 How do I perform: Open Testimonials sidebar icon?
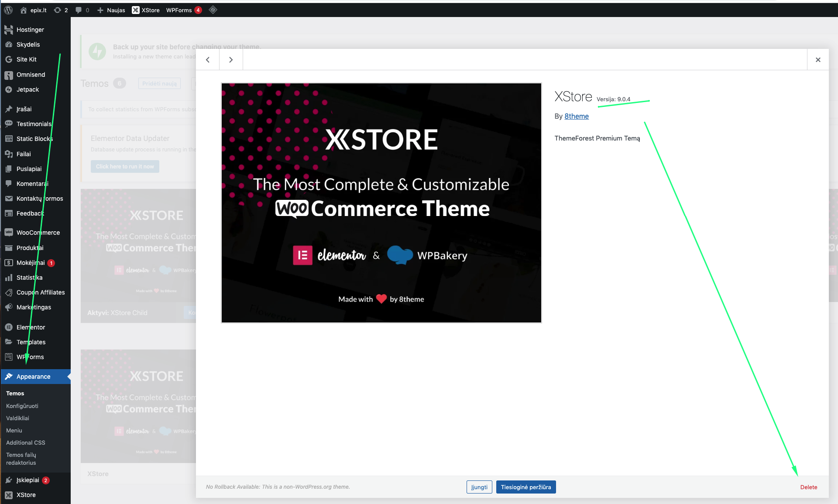[9, 124]
